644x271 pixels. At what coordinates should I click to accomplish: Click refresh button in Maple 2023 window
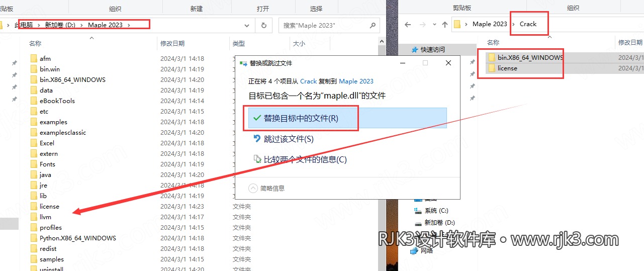click(x=264, y=25)
